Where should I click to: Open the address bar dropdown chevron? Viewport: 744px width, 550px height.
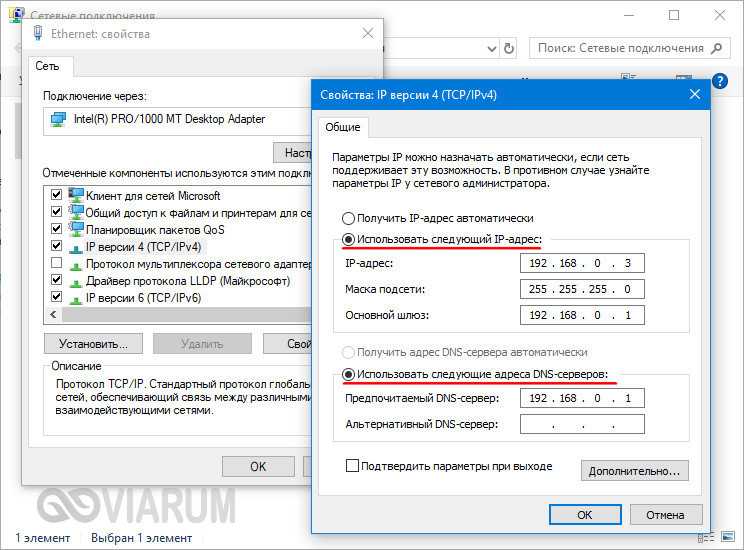[492, 48]
